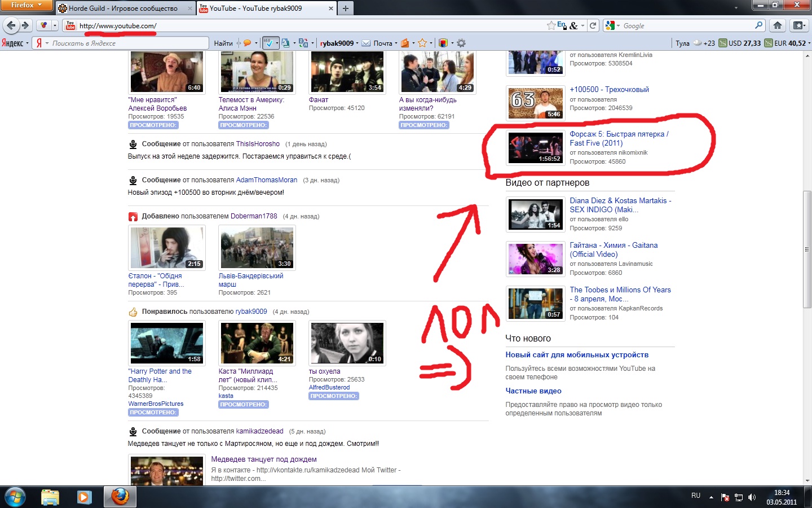Screen dimensions: 812x508
Task: Open a new tab with the plus button
Action: [346, 8]
